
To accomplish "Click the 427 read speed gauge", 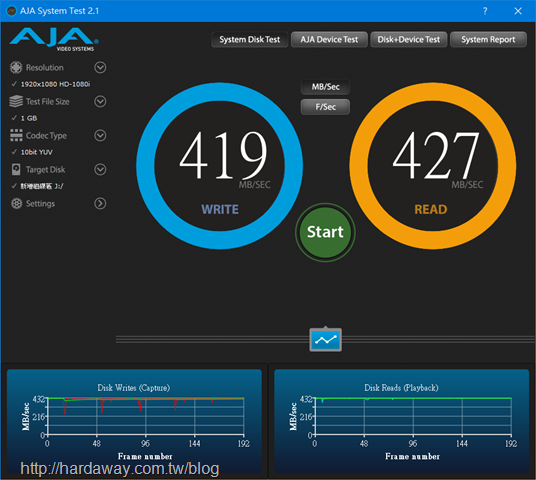I will tap(433, 166).
